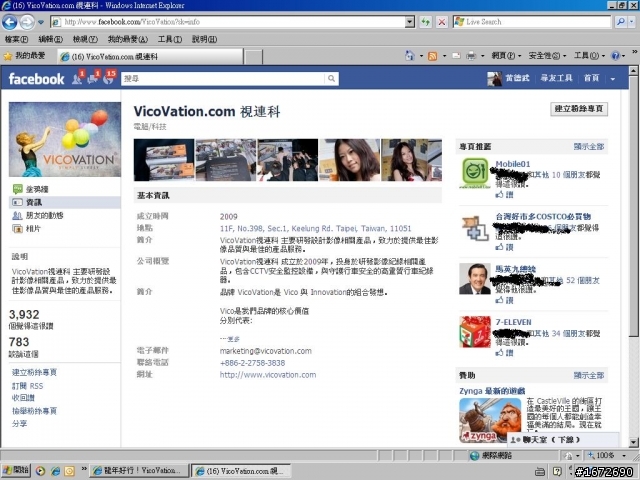The width and height of the screenshot is (640, 480).
Task: Select the (16) VicoVation.com browser tab
Action: click(150, 57)
